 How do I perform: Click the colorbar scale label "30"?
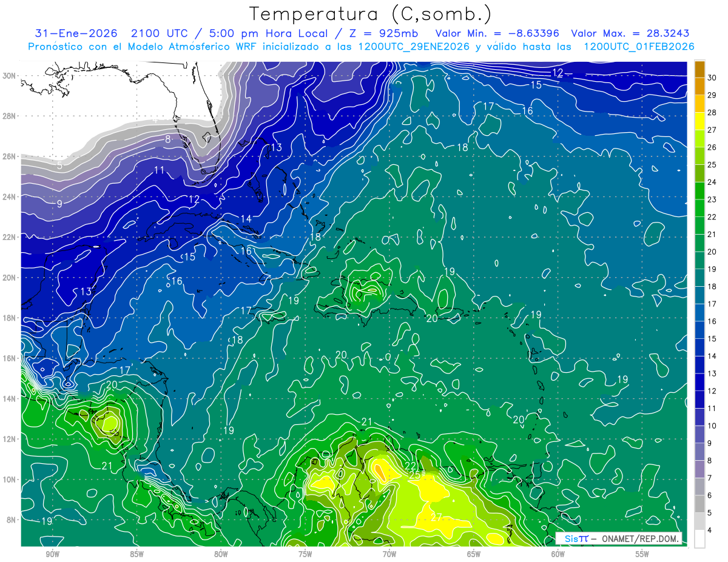712,78
